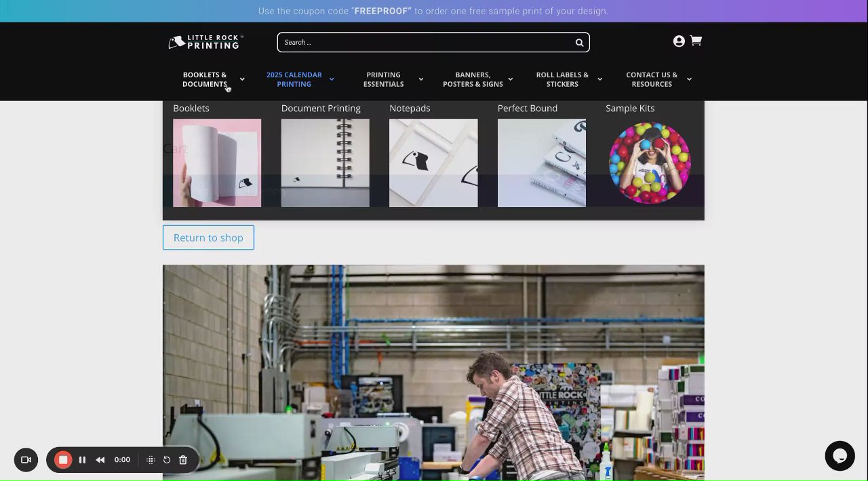Viewport: 868px width, 481px height.
Task: Click the FREEPROOF coupon banner
Action: click(x=433, y=11)
